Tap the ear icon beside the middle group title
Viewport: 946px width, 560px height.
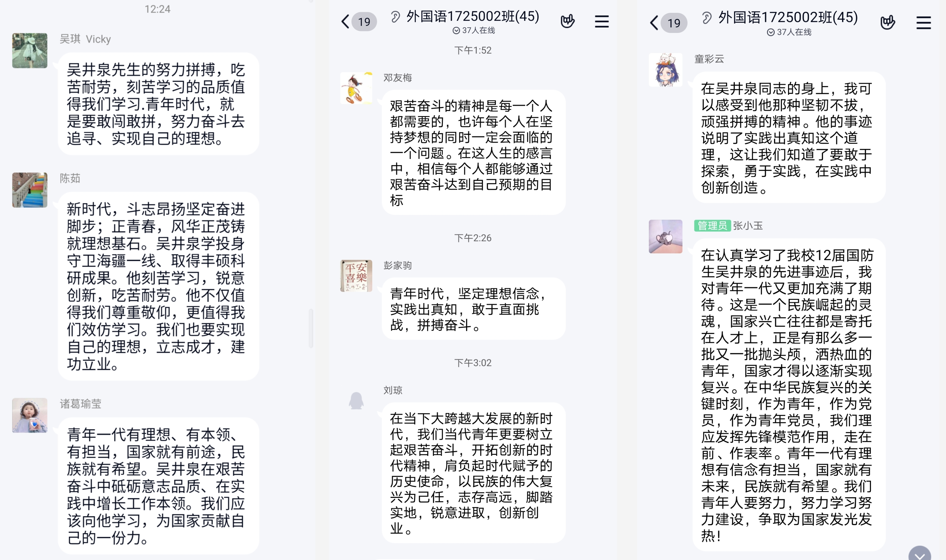pos(395,17)
